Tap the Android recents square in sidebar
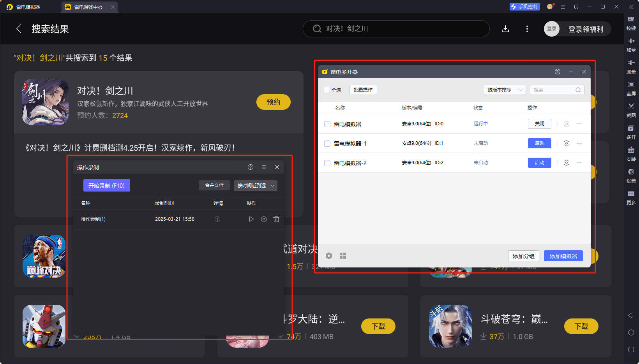The width and height of the screenshot is (639, 364). [631, 350]
